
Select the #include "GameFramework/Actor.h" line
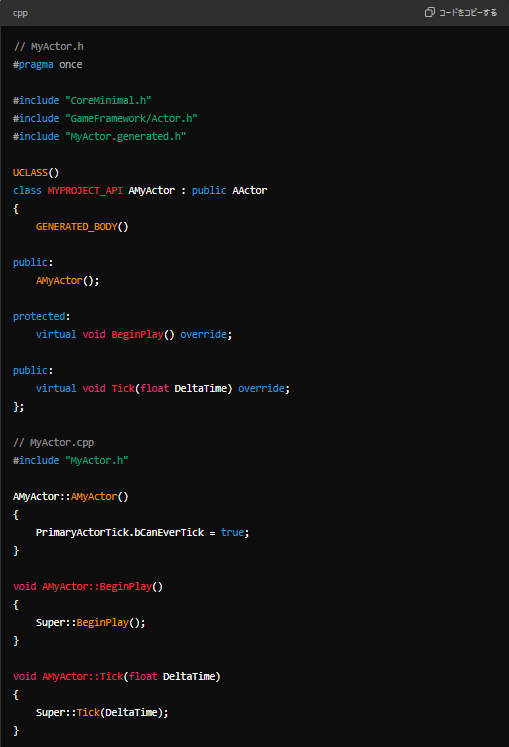coord(105,118)
